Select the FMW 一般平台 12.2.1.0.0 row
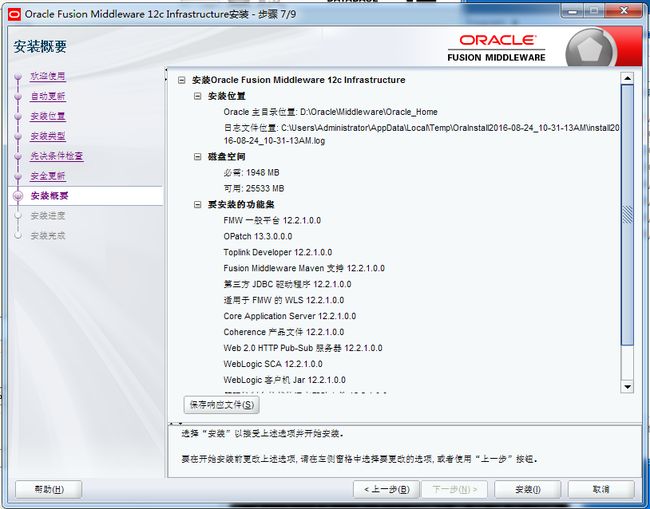 (272, 221)
